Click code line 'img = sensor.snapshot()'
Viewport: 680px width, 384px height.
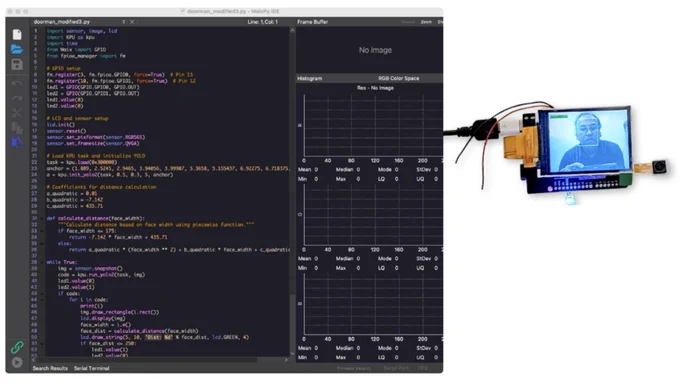click(x=90, y=269)
